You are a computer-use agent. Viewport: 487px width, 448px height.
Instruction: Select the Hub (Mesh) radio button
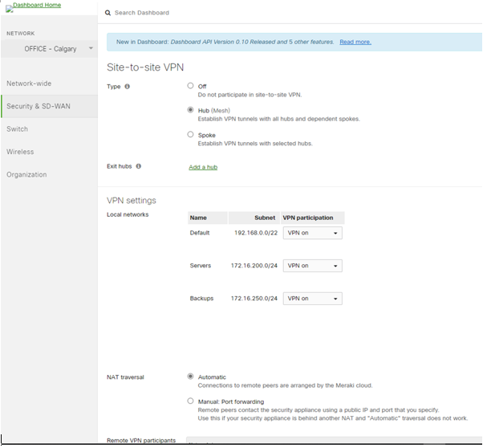click(190, 110)
